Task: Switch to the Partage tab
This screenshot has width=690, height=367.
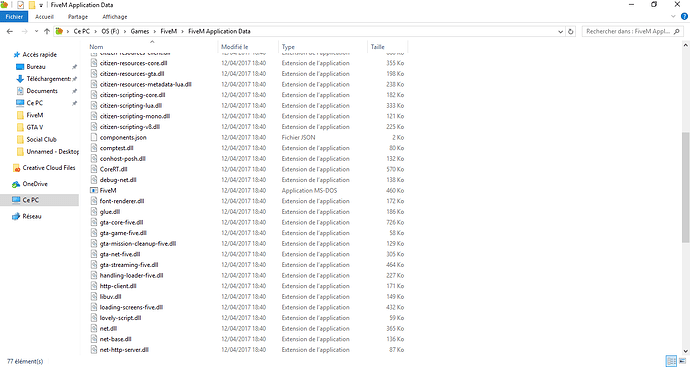Action: pyautogui.click(x=78, y=17)
